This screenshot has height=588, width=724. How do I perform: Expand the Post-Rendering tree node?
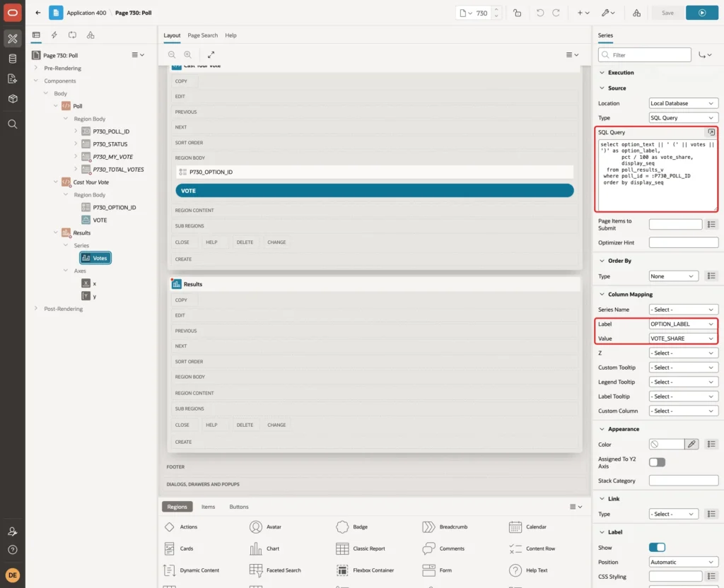pyautogui.click(x=36, y=308)
